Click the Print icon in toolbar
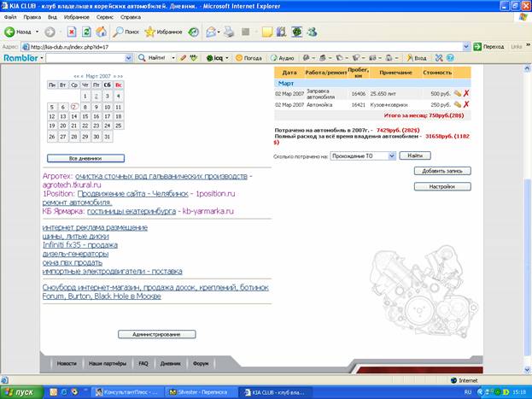The image size is (532, 399). click(226, 32)
